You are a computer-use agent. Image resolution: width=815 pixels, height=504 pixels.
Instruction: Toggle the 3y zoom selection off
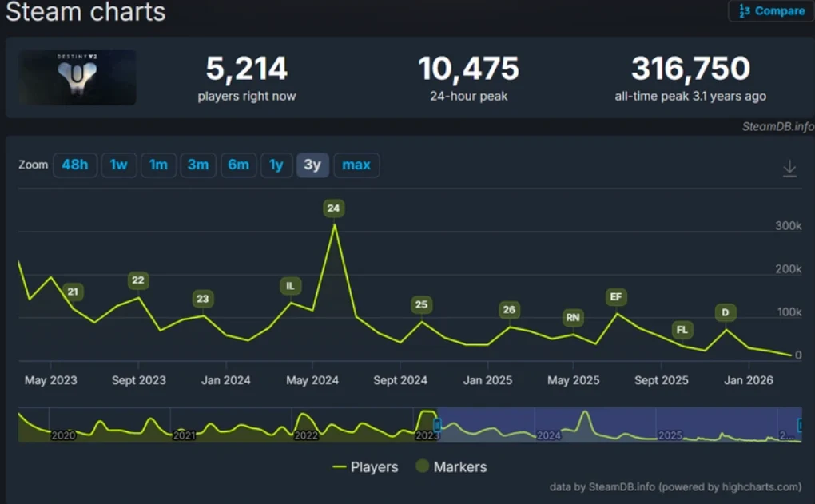(x=312, y=165)
